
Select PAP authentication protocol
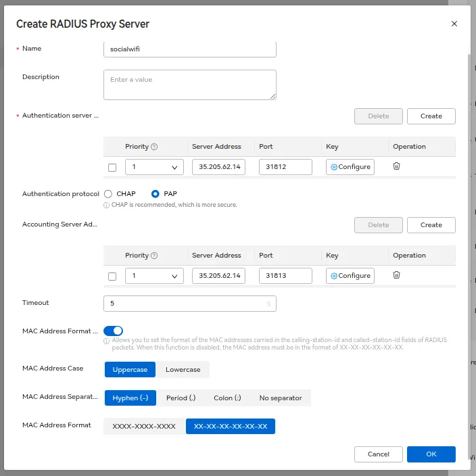pyautogui.click(x=156, y=194)
